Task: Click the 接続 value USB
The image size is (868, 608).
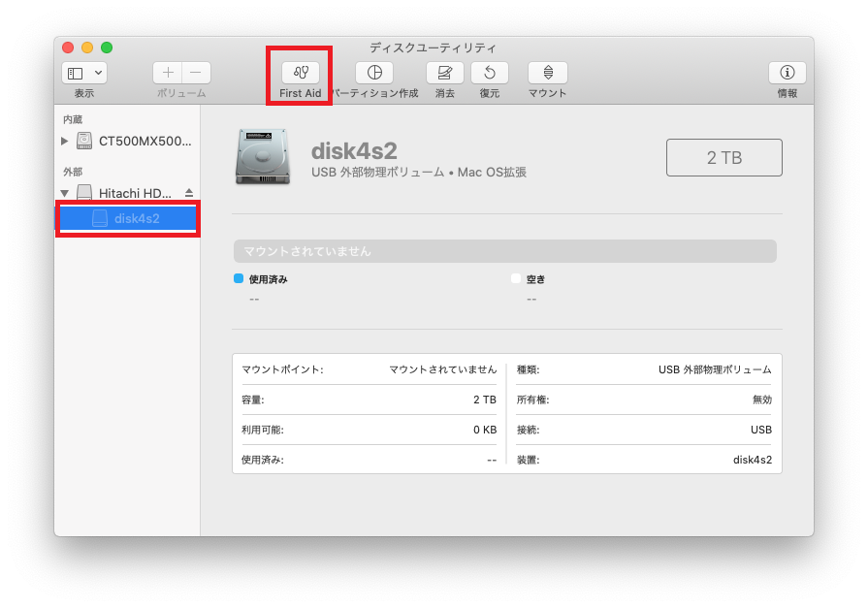Action: (x=761, y=430)
